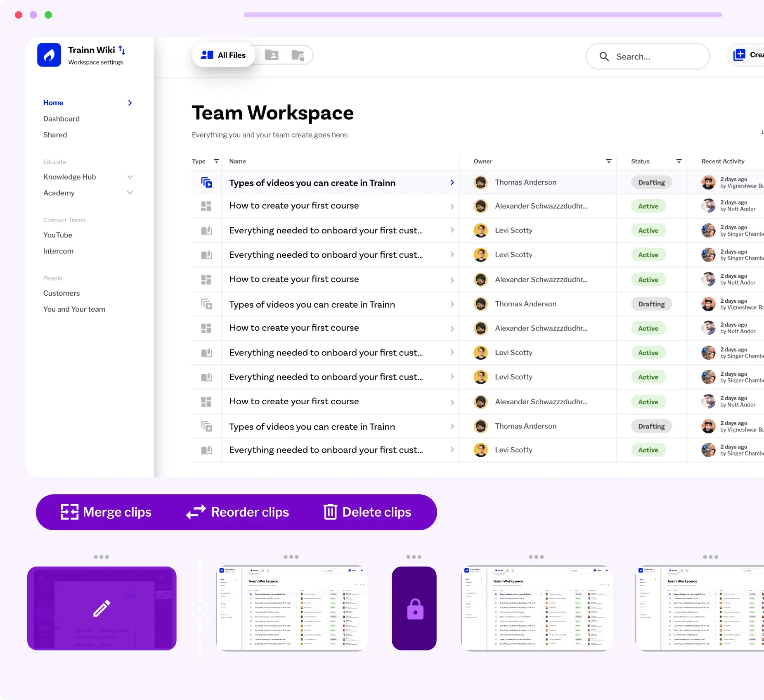764x700 pixels.
Task: Open the shared folder icon next to All Files
Action: 271,55
